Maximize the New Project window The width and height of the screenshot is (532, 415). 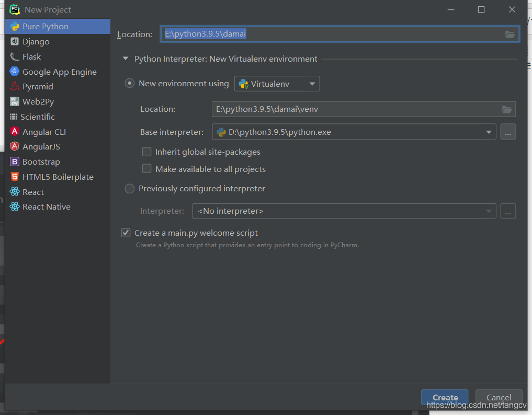pos(481,9)
